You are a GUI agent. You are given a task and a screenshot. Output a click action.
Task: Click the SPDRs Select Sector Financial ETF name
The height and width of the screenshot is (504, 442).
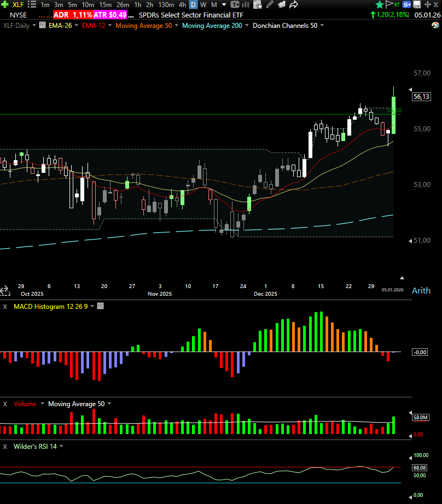tap(191, 15)
